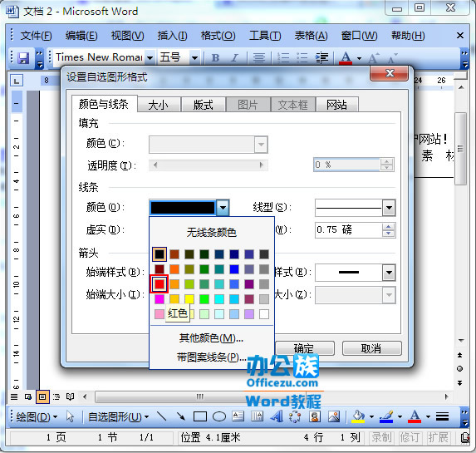The image size is (476, 453).
Task: Pick the red color swatch
Action: 159,284
